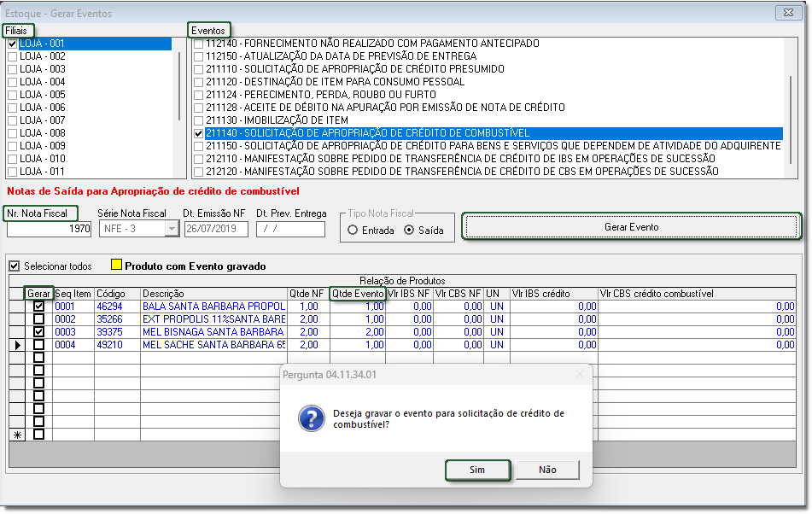Select the Saída radio button
This screenshot has width=812, height=514.
[x=408, y=230]
